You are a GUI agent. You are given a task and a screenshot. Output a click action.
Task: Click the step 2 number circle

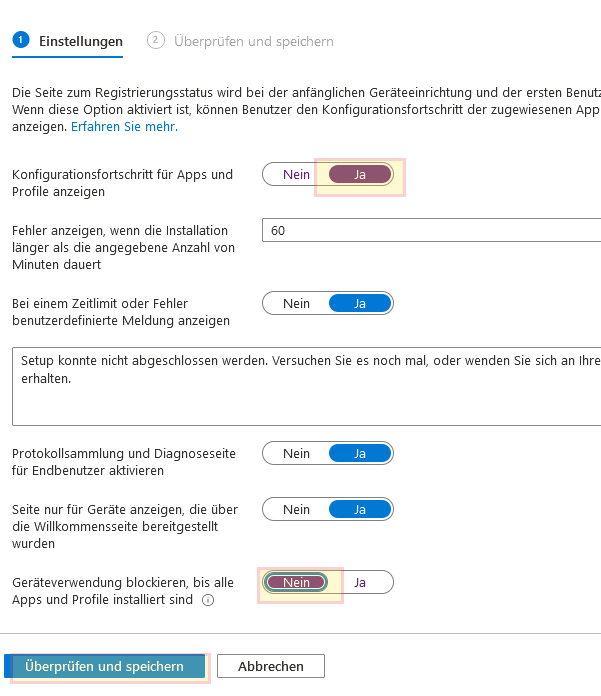point(155,41)
